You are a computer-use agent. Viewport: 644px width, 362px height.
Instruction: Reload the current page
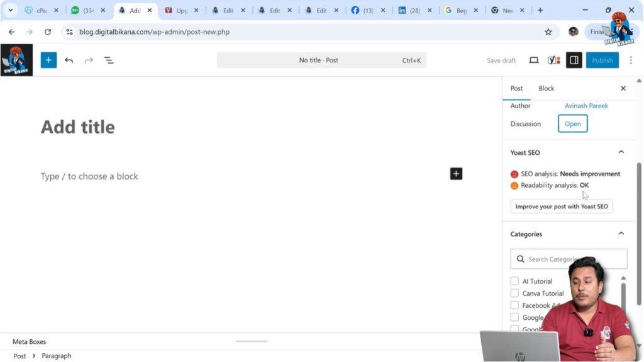point(48,31)
